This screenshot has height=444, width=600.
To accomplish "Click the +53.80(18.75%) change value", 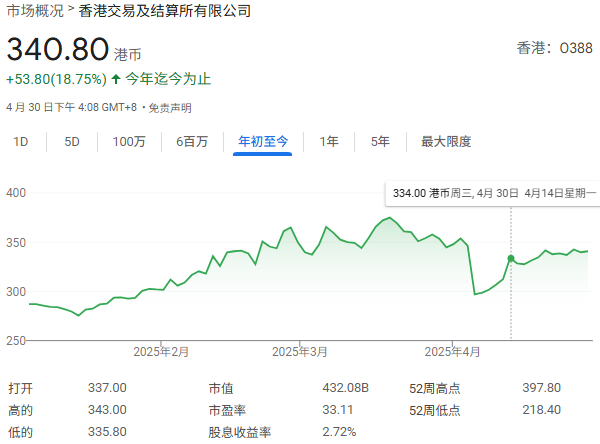I will tap(57, 79).
